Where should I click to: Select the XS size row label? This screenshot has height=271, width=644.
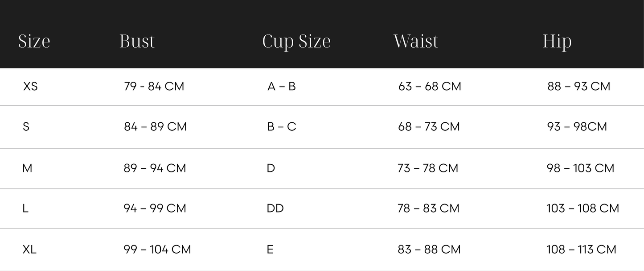coord(30,86)
